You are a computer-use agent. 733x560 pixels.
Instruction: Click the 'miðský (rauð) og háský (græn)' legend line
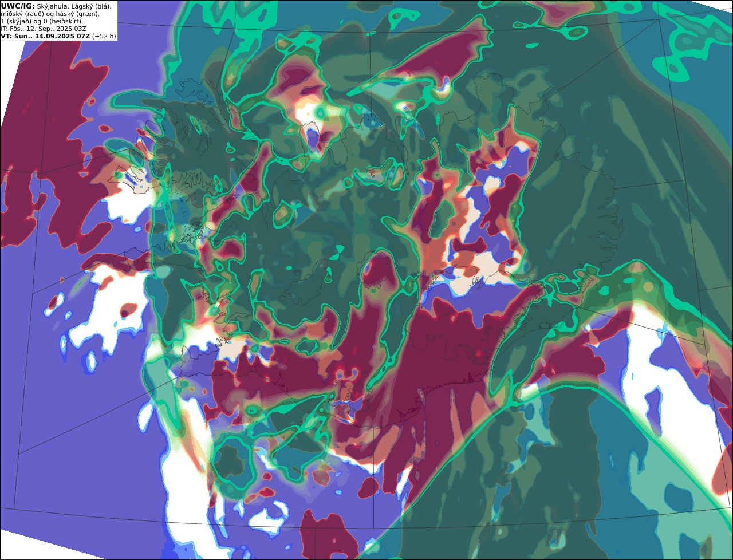[50, 13]
